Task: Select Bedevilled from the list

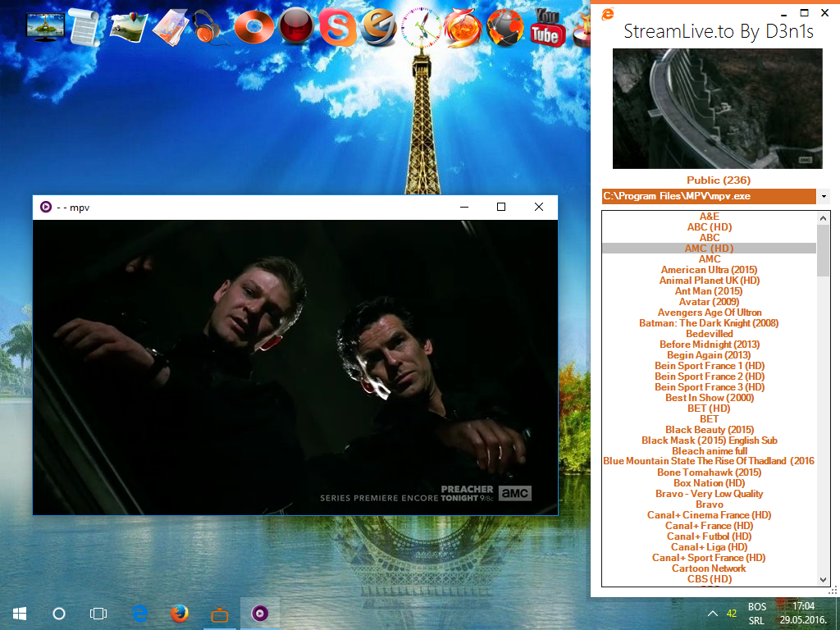Action: click(x=710, y=334)
